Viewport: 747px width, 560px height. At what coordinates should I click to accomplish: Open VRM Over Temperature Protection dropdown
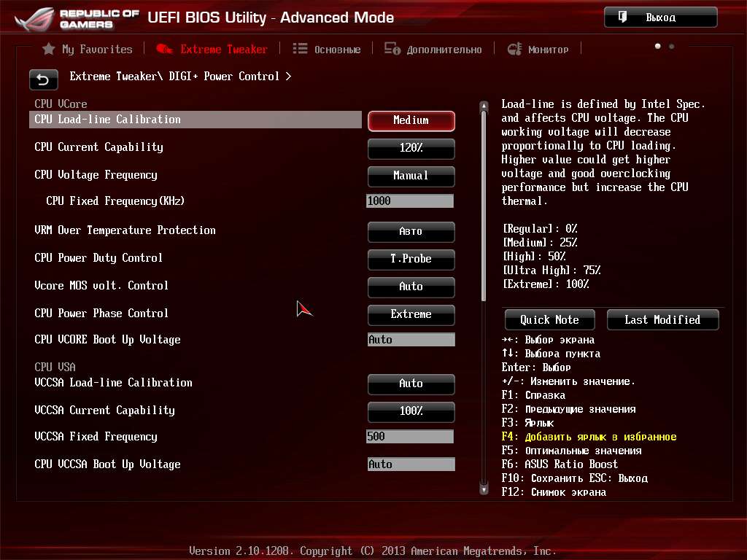[x=411, y=231]
